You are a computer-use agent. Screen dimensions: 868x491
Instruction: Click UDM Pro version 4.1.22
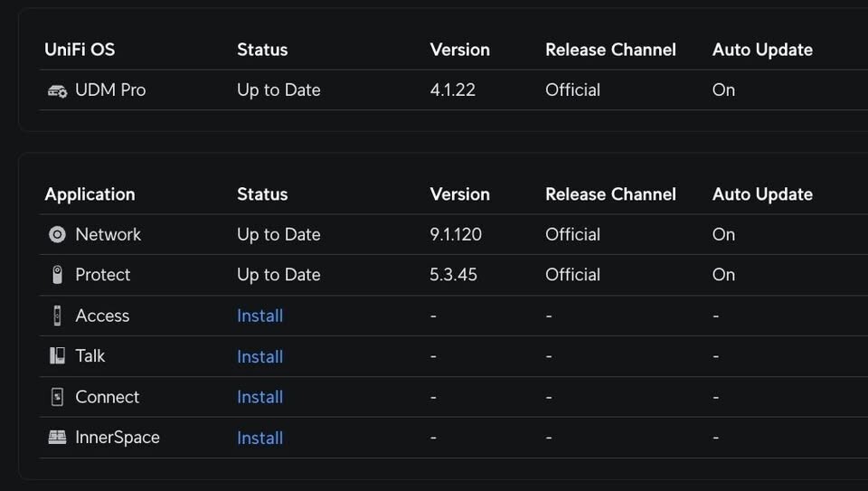tap(452, 90)
